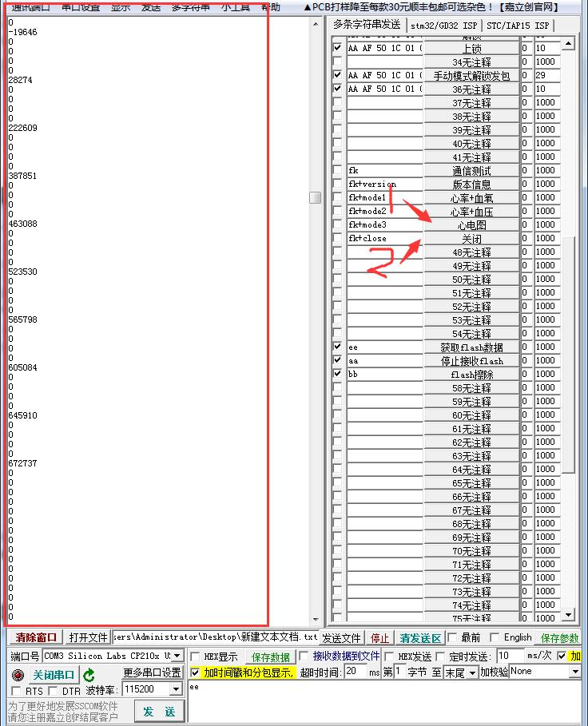This screenshot has height=726, width=588.
Task: Click the 发送文件 button
Action: (341, 638)
